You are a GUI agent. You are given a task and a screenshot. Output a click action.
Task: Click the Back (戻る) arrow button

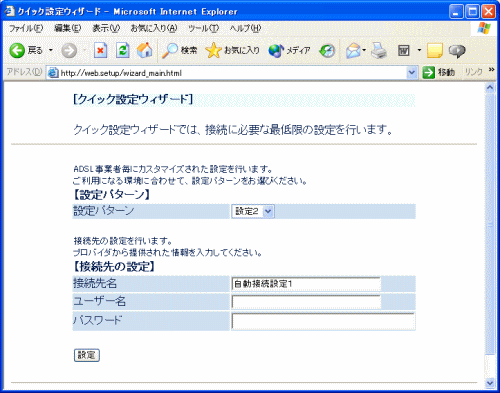26,51
